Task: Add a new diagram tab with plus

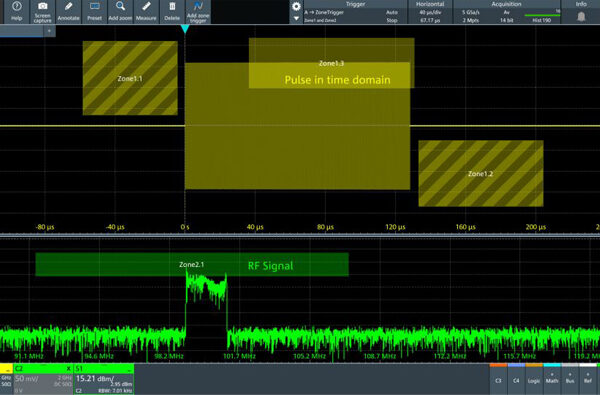Action: tap(49, 31)
